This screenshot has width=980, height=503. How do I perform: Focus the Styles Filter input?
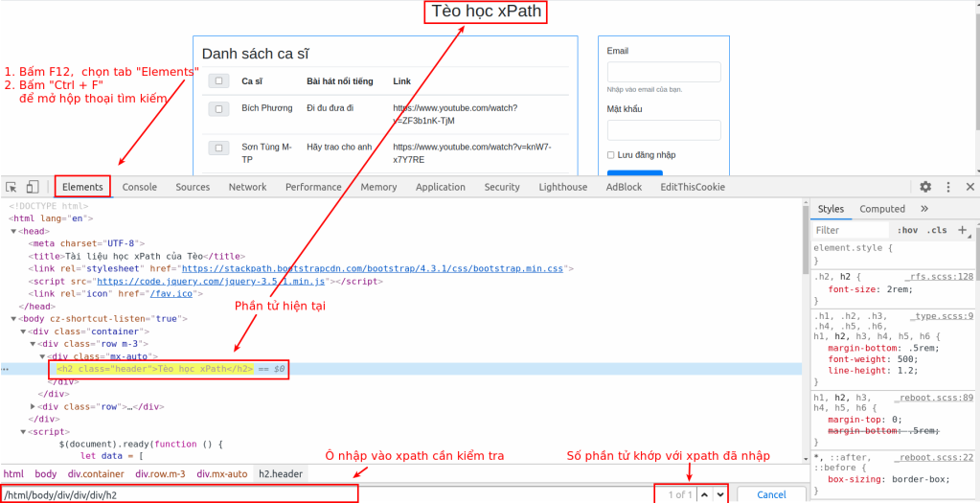coord(850,231)
